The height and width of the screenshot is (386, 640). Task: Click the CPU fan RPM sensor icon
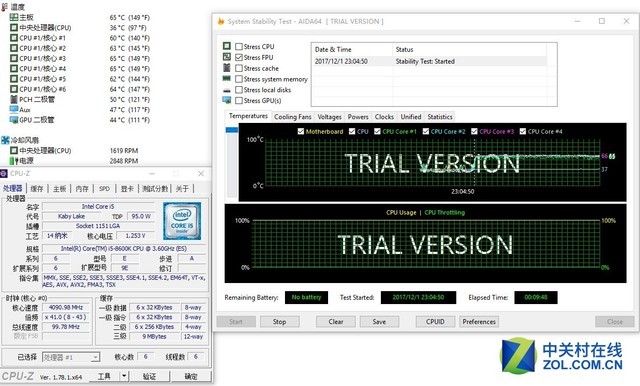[13, 150]
